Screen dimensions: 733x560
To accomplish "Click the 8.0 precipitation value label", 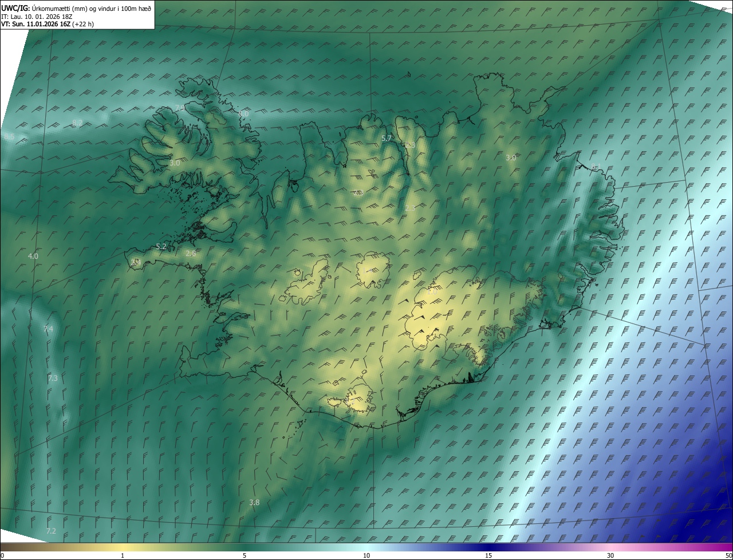I will (x=244, y=114).
